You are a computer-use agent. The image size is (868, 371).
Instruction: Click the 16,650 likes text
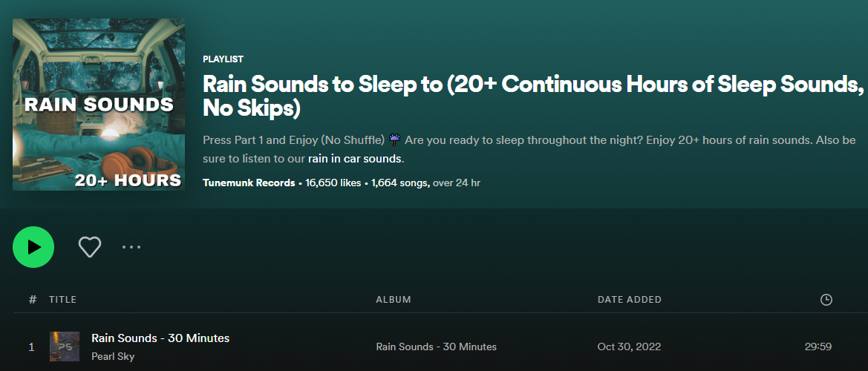tap(335, 183)
